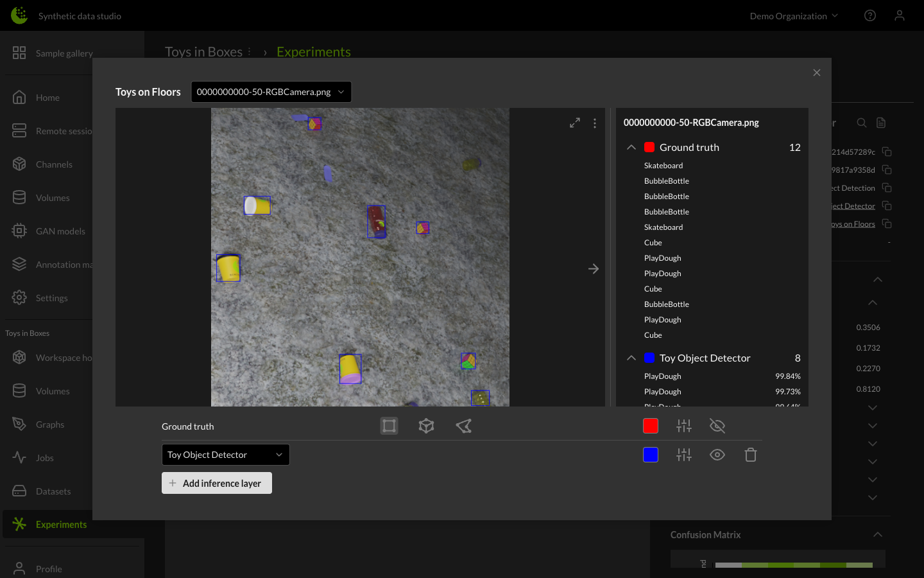Select the bounding box annotation tool
924x578 pixels.
click(389, 426)
